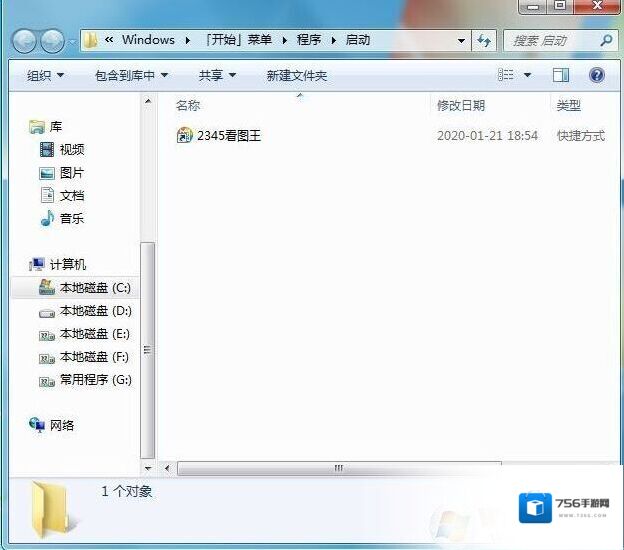Image resolution: width=624 pixels, height=550 pixels.
Task: Expand the address bar history dropdown arrow
Action: click(x=461, y=41)
